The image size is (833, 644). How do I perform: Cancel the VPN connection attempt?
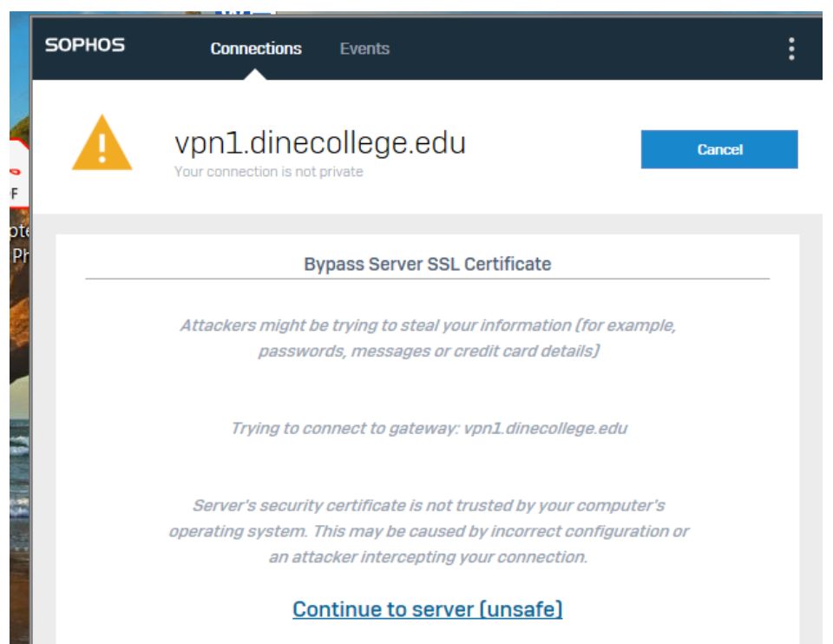click(x=719, y=149)
